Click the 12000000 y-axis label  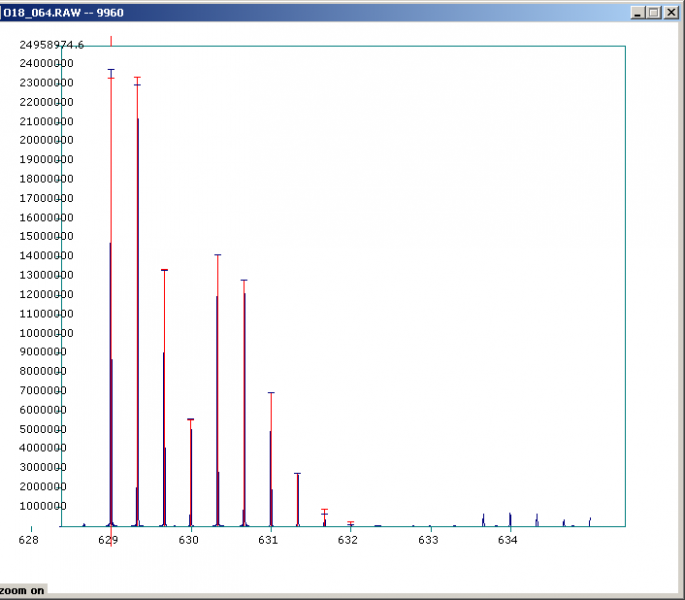(x=47, y=294)
